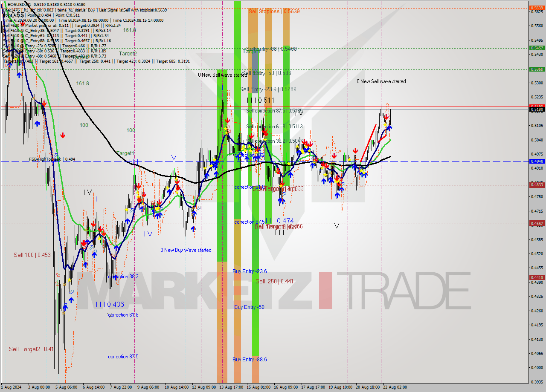Select the 'FSB:HighToBreak | 0.494' label
The width and height of the screenshot is (546, 392).
[52, 159]
